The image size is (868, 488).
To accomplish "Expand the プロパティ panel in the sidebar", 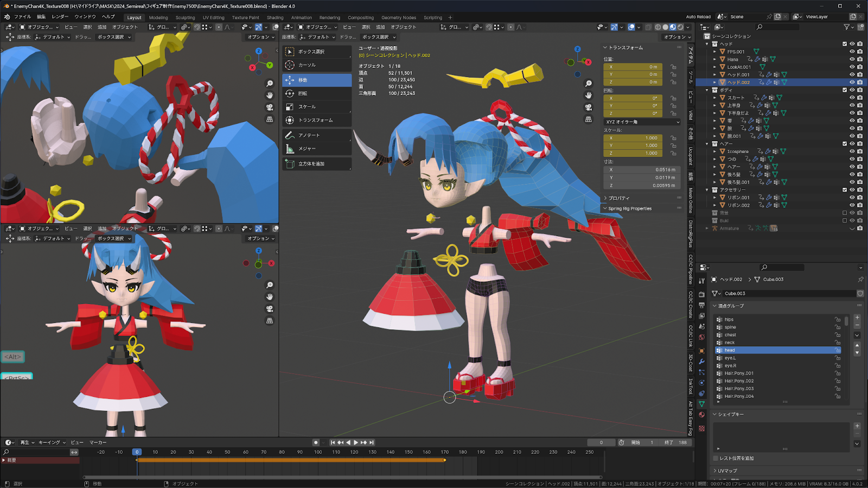I will click(619, 198).
